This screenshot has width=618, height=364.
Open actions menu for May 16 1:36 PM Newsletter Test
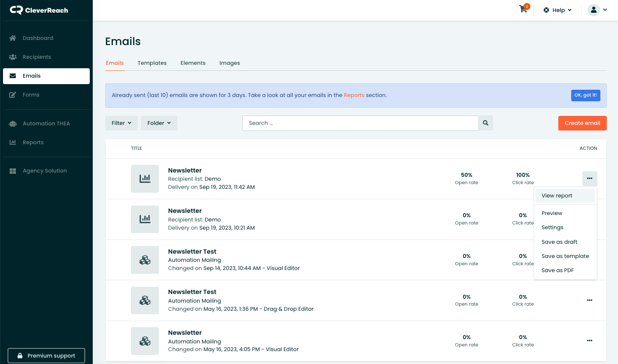click(x=590, y=300)
